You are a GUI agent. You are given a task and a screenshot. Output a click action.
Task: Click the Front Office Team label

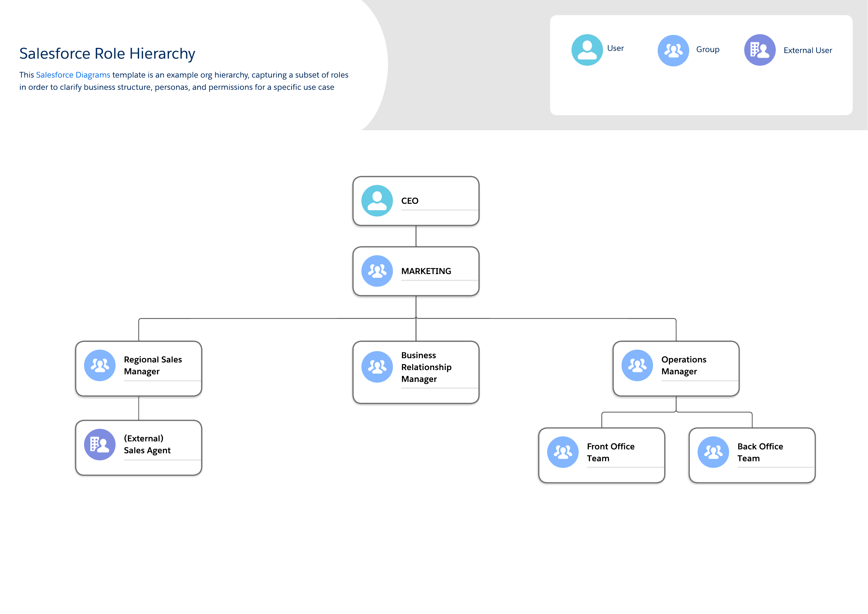click(610, 452)
